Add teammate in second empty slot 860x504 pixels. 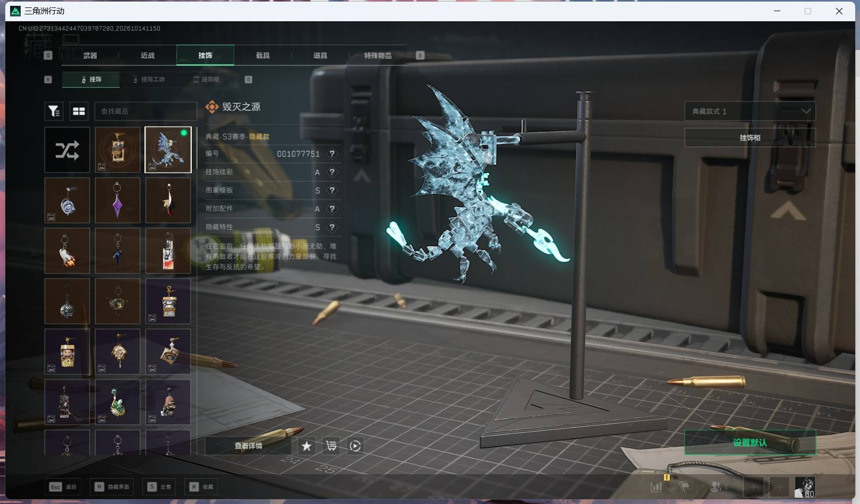(779, 486)
